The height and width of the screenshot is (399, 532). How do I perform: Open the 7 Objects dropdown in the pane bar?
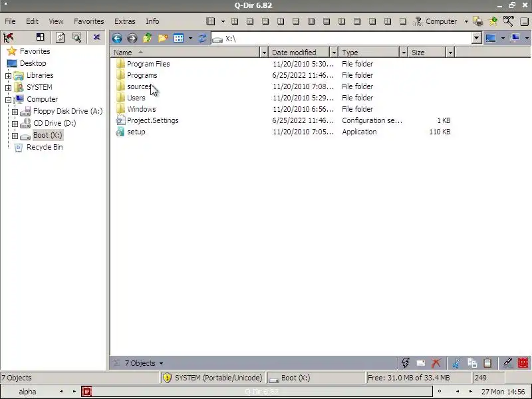161,363
